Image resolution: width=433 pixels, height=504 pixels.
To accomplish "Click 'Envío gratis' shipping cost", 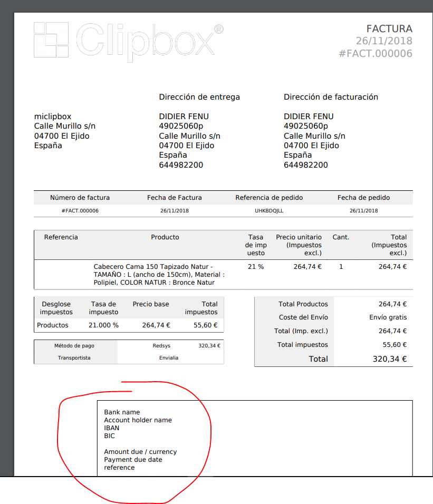I will click(x=388, y=317).
